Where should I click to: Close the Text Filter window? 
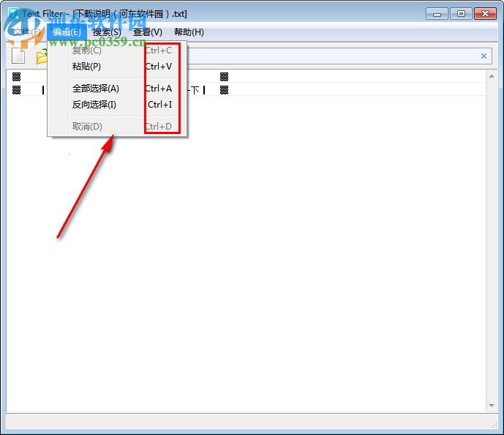pos(486,14)
